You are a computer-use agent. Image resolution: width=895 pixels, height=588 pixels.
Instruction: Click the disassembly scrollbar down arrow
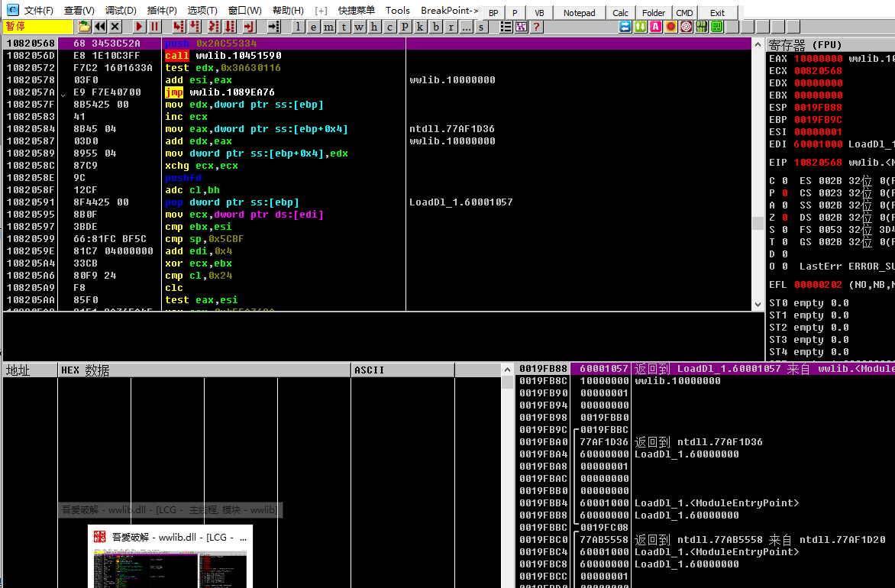pos(758,304)
